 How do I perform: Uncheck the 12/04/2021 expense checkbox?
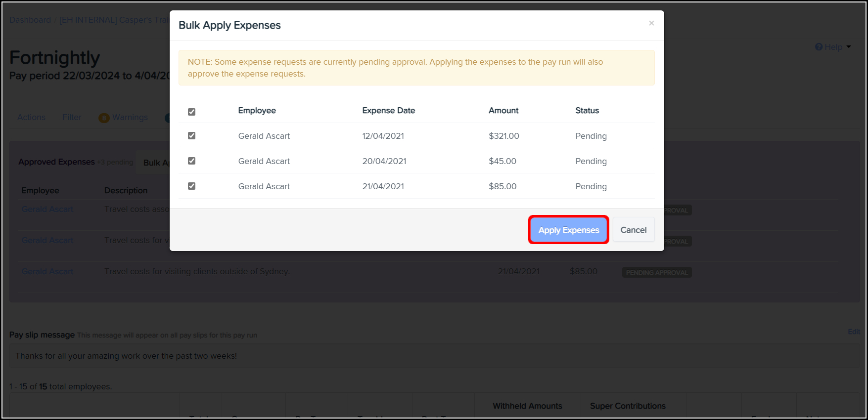[192, 136]
